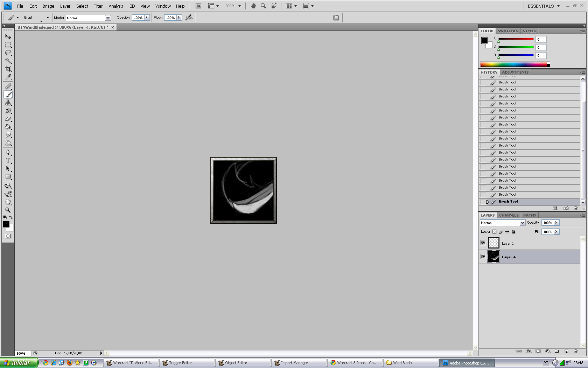Open brush Opacity slider arrow
Image resolution: width=588 pixels, height=368 pixels.
pos(147,18)
